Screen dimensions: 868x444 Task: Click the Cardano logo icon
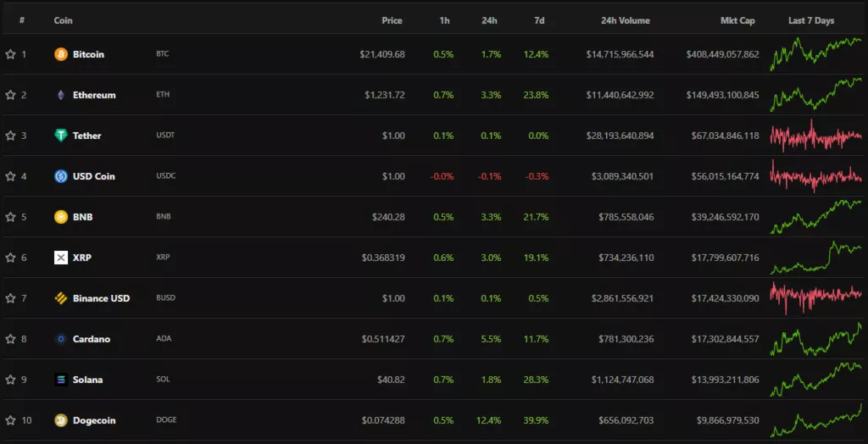click(x=61, y=339)
